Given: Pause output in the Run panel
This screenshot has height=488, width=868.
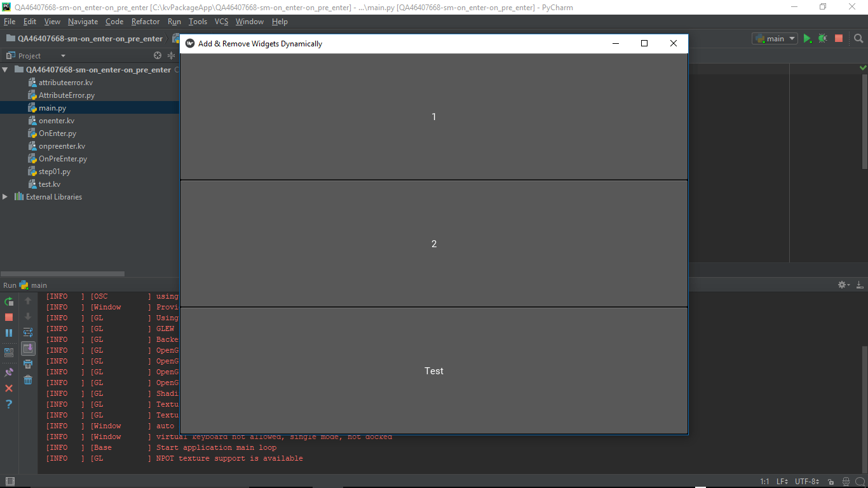Looking at the screenshot, I should coord(9,333).
